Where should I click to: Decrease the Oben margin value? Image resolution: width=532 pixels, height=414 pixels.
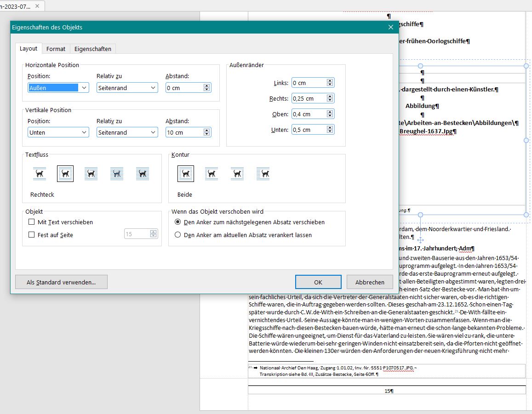click(x=330, y=116)
